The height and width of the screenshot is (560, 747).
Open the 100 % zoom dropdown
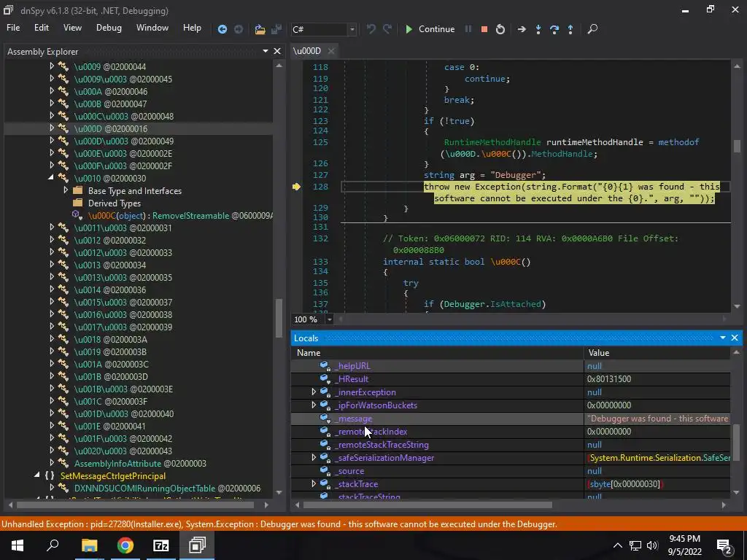tap(329, 319)
